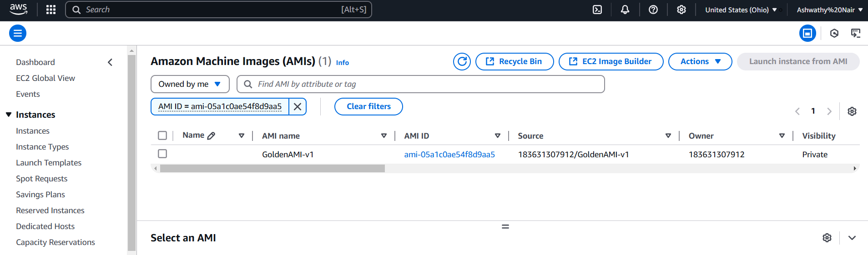Click the GoldenAMI-v1 AMI name cell
This screenshot has height=255, width=868.
coord(288,155)
